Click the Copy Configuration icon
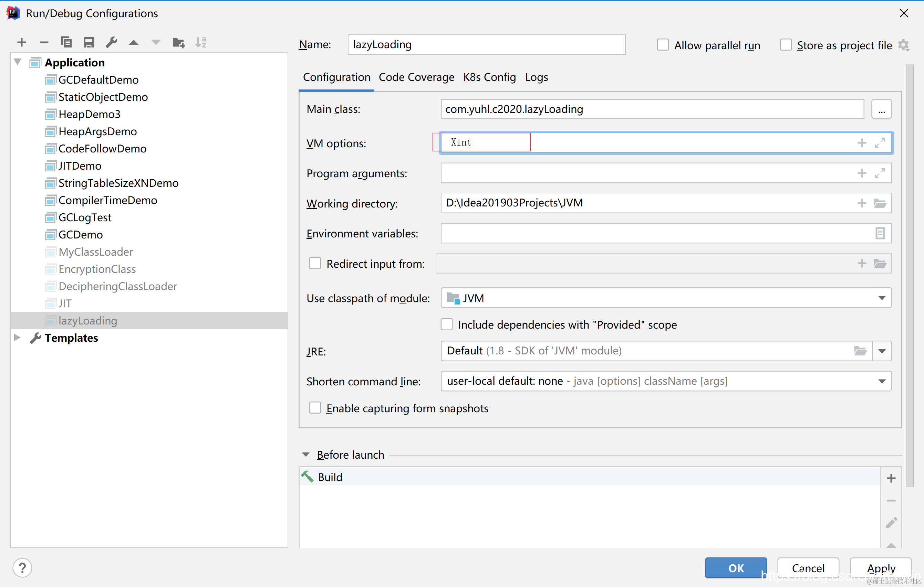 click(66, 42)
